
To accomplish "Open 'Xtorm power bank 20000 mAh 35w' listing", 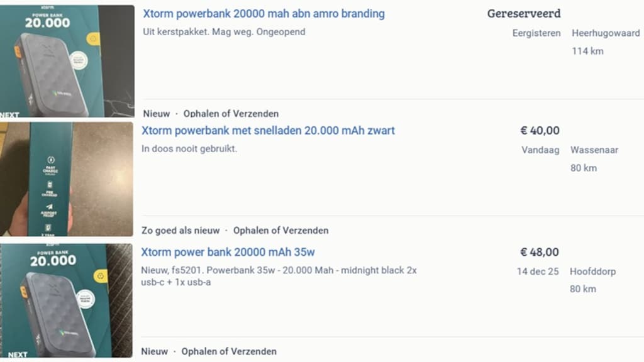I will point(228,252).
